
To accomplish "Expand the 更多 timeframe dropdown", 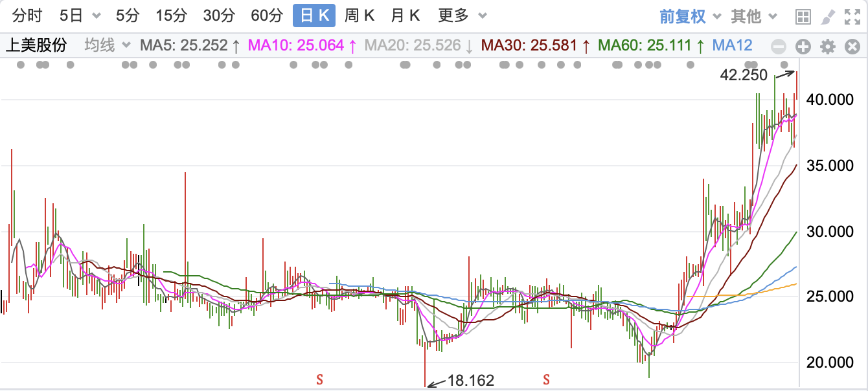I will 462,16.
